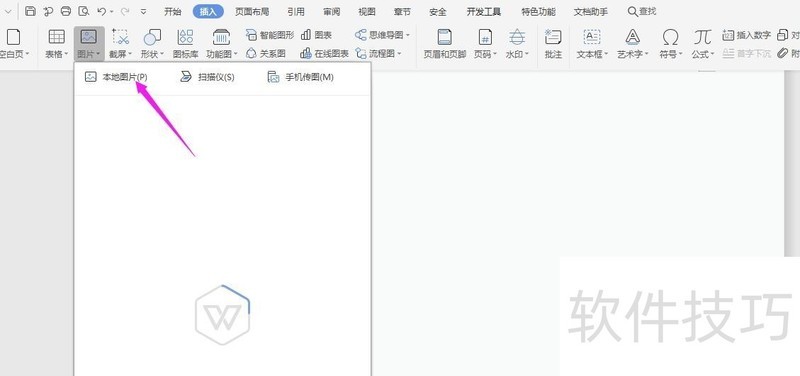Click the 形状 shapes icon
This screenshot has height=376, width=800.
pos(152,37)
